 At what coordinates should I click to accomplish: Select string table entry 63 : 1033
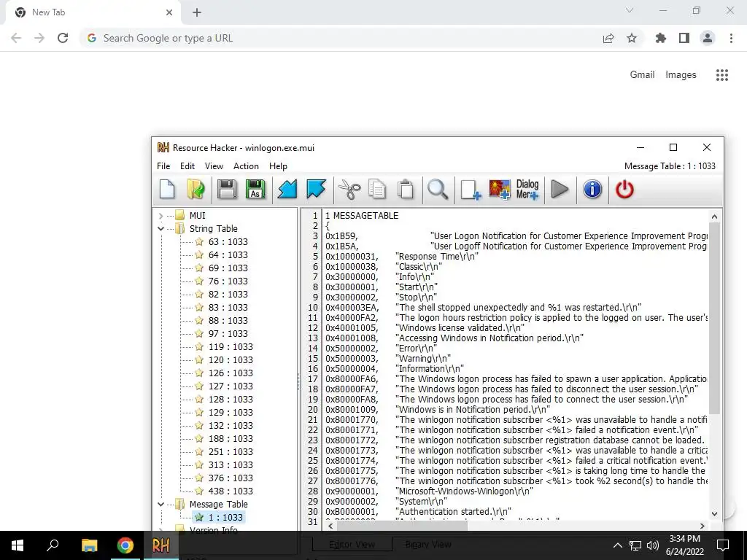(228, 242)
